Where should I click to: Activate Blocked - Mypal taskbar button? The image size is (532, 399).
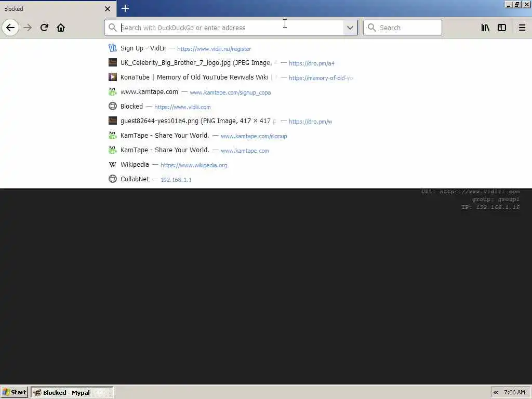point(72,393)
